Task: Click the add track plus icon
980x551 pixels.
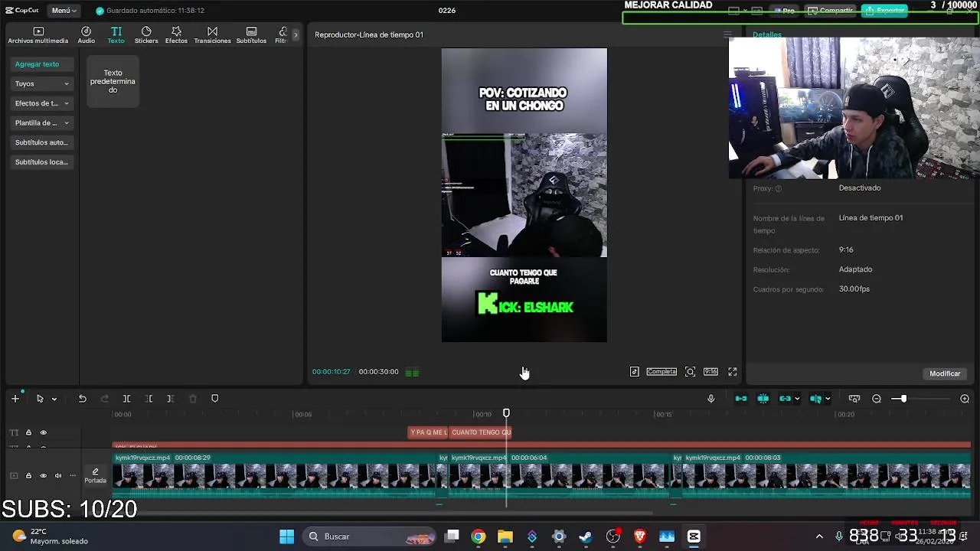Action: point(15,399)
